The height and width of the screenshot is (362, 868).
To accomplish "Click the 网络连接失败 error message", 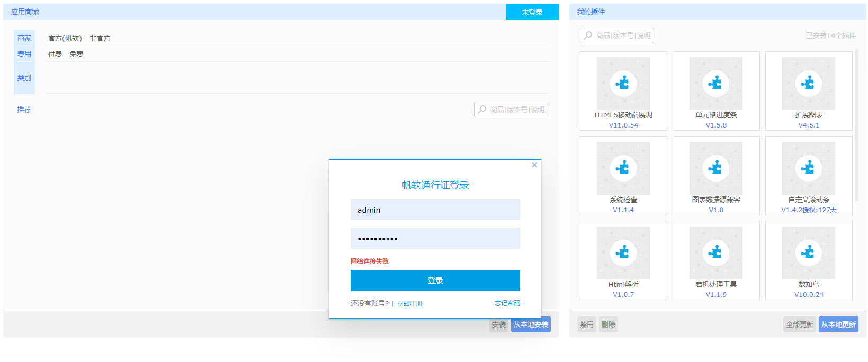I will 370,261.
